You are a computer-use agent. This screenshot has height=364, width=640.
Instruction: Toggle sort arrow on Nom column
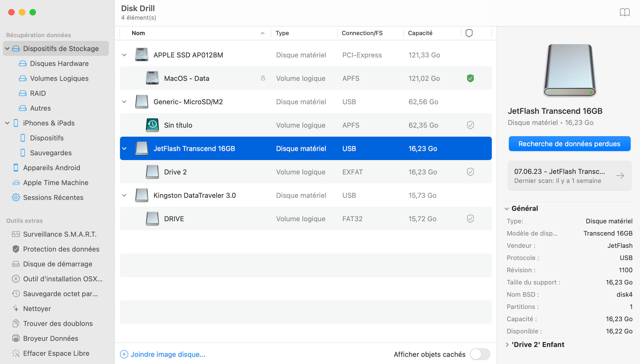pyautogui.click(x=263, y=33)
